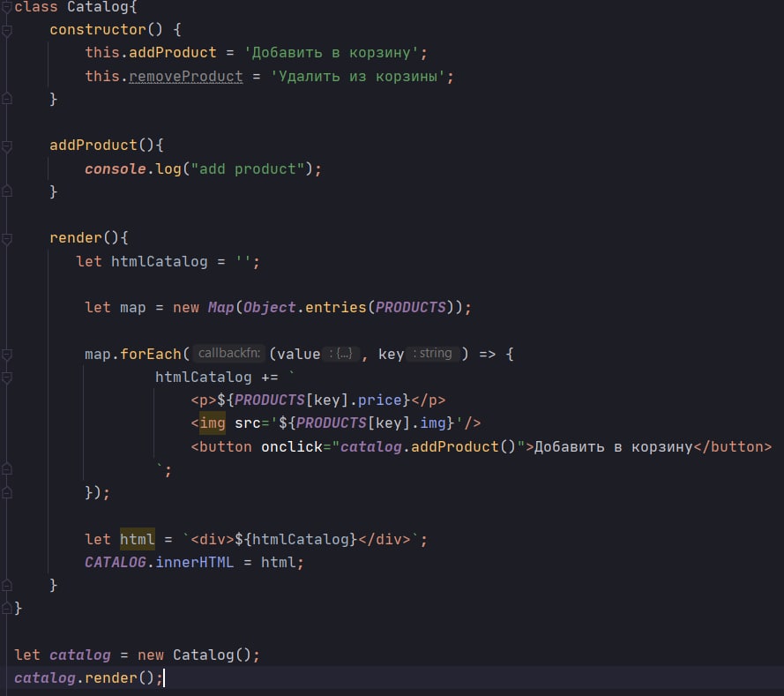This screenshot has width=784, height=696.
Task: Click new Catalog() instantiation
Action: [195, 655]
